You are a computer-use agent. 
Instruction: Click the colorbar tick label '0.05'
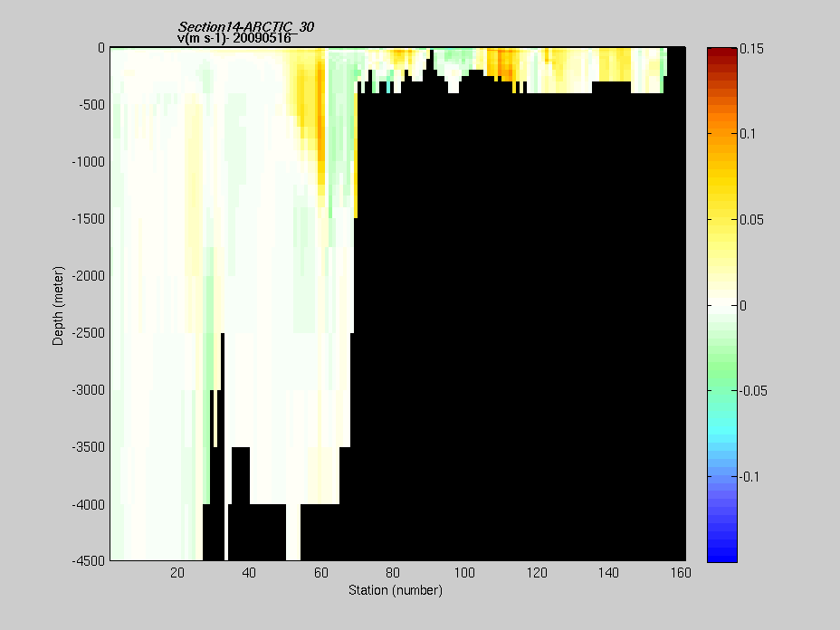click(x=751, y=220)
